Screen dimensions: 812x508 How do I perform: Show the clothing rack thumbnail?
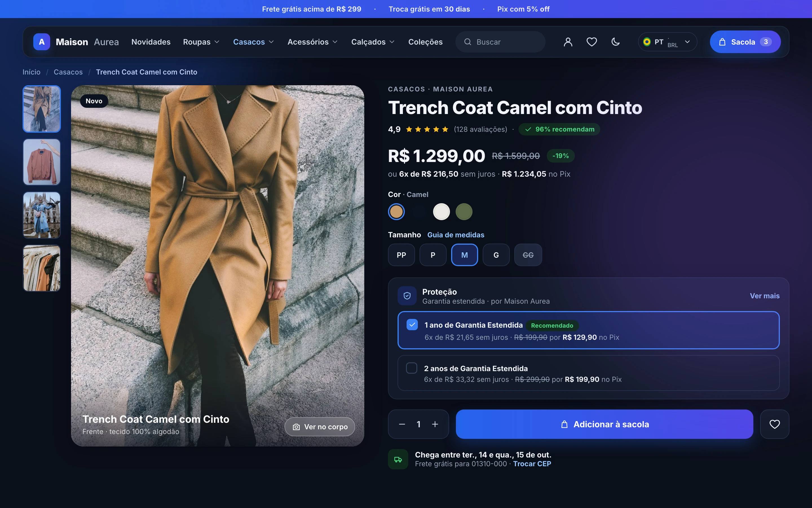42,268
